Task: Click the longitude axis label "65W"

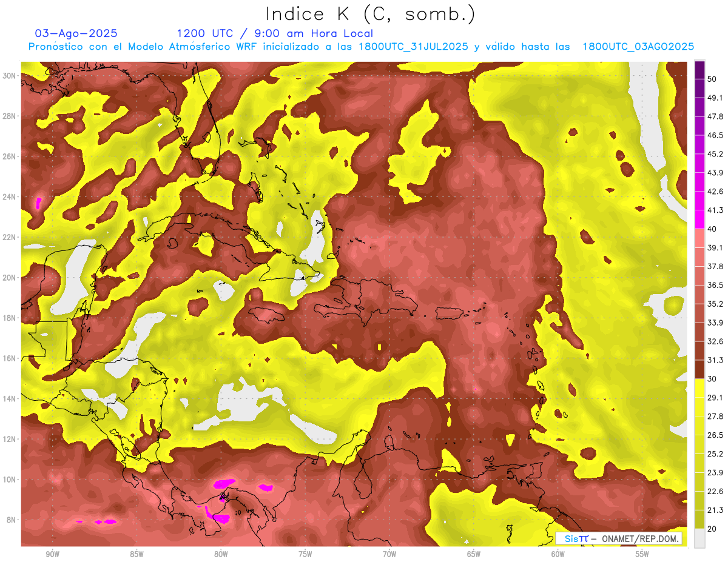Action: (474, 554)
